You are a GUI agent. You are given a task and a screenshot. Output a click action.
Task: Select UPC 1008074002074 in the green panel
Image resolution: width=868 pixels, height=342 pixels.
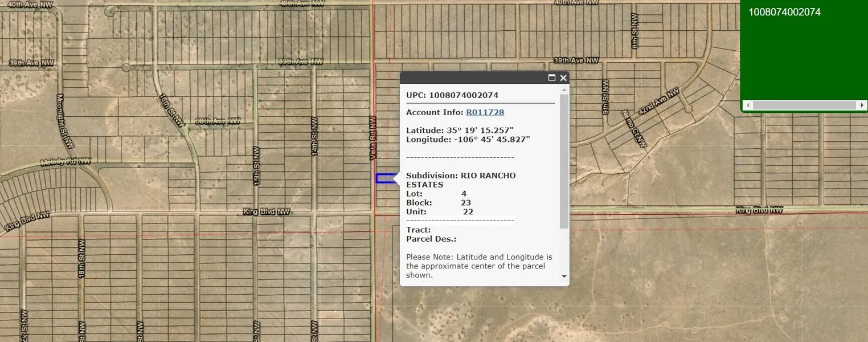point(784,12)
